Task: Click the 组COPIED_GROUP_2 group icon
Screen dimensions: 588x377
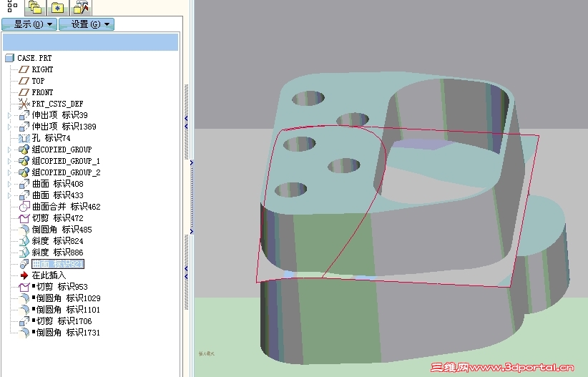Action: coord(24,172)
